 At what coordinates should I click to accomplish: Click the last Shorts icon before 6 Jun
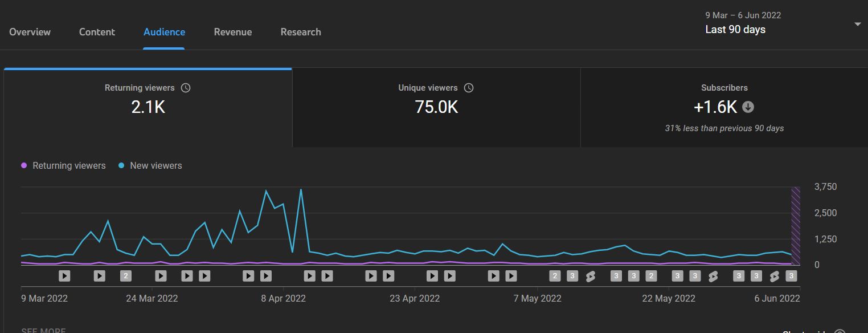click(774, 276)
